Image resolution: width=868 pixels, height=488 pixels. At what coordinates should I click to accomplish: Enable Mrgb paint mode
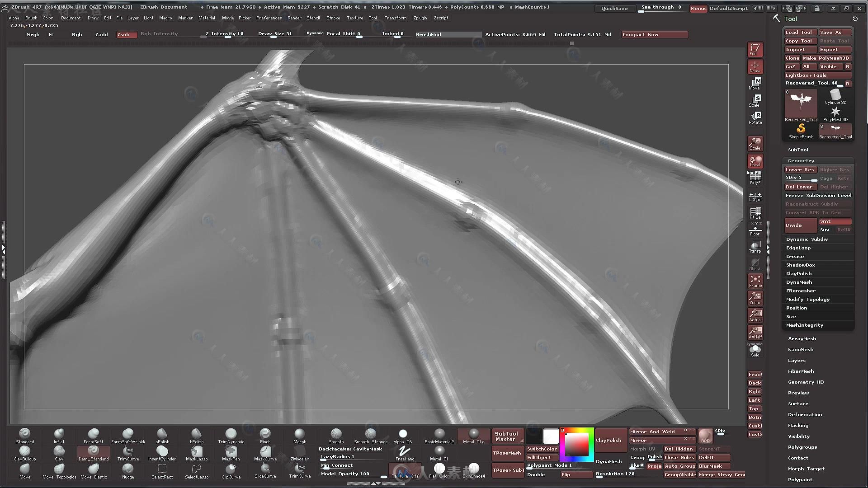click(33, 34)
